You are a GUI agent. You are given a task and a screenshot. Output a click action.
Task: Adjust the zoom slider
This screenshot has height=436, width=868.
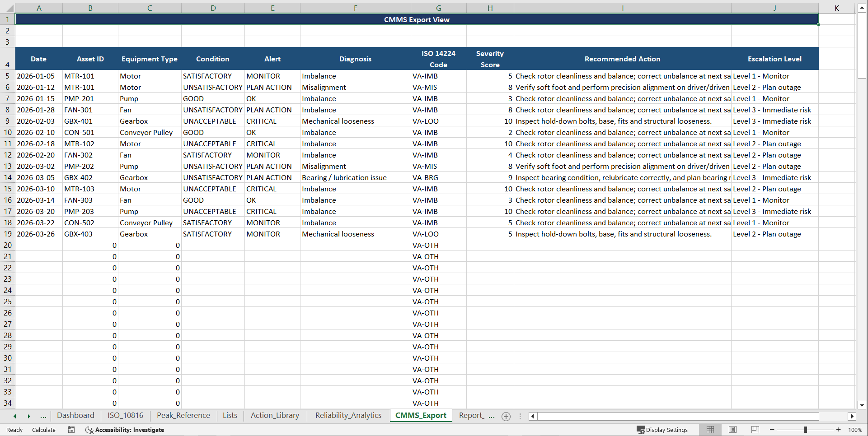[x=805, y=430]
